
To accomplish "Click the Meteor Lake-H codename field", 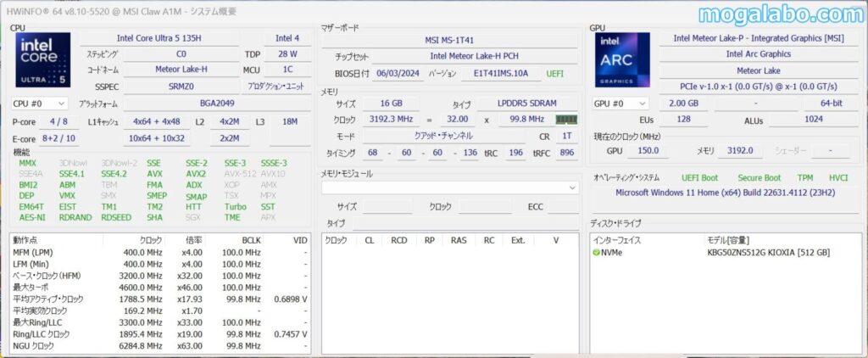I will (x=181, y=70).
